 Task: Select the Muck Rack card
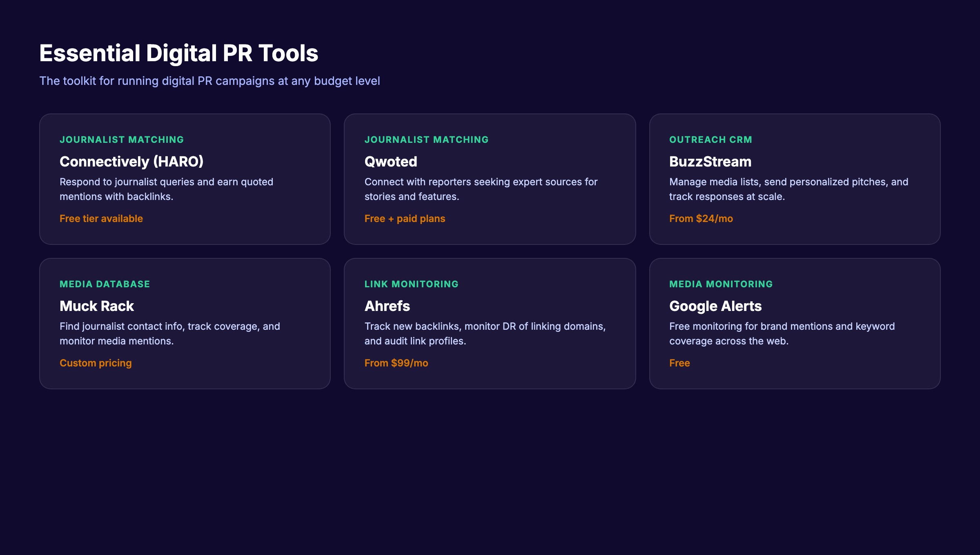(x=185, y=324)
